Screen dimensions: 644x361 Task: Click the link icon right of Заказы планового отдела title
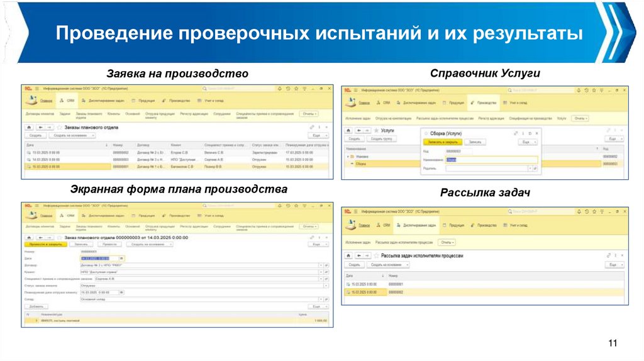pyautogui.click(x=312, y=127)
